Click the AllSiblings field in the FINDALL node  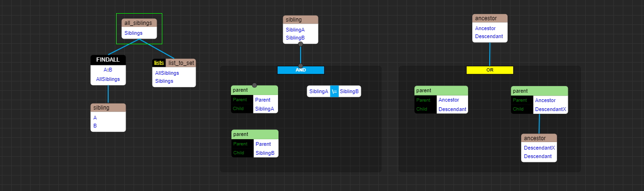pos(108,79)
